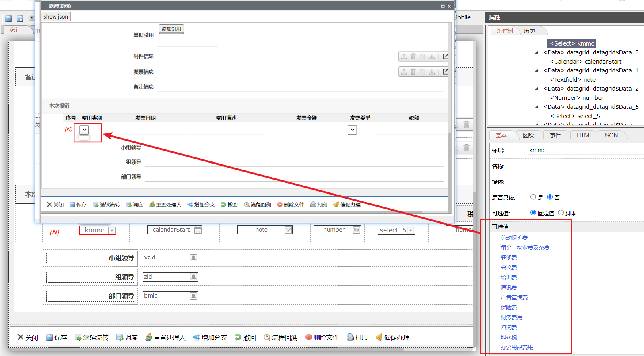Click the dialog's vertical scrollbar

(x=450, y=172)
